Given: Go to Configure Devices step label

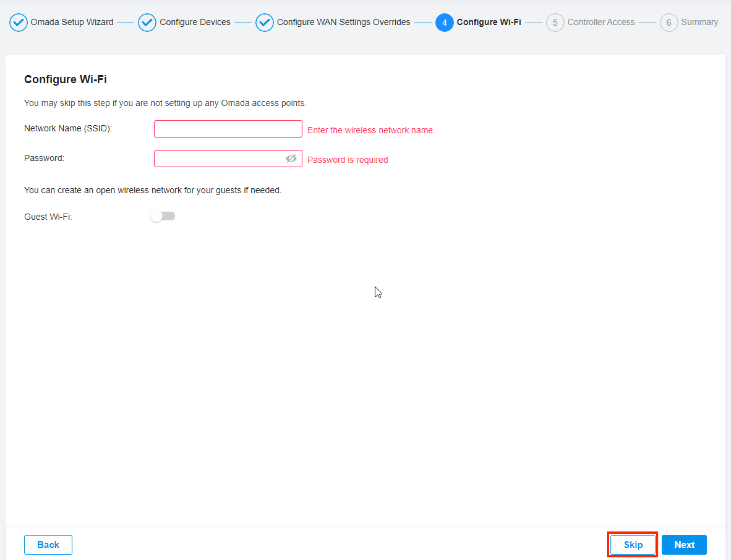Looking at the screenshot, I should [x=195, y=22].
